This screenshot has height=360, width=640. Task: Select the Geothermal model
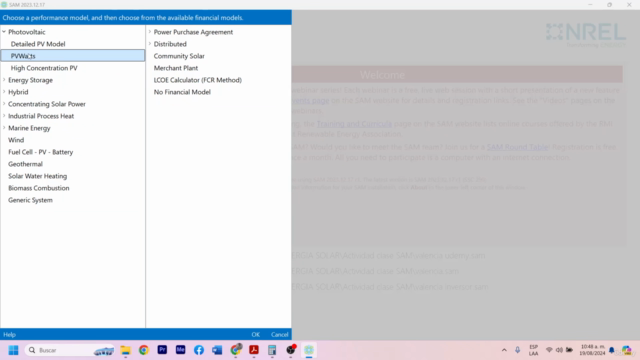point(25,164)
